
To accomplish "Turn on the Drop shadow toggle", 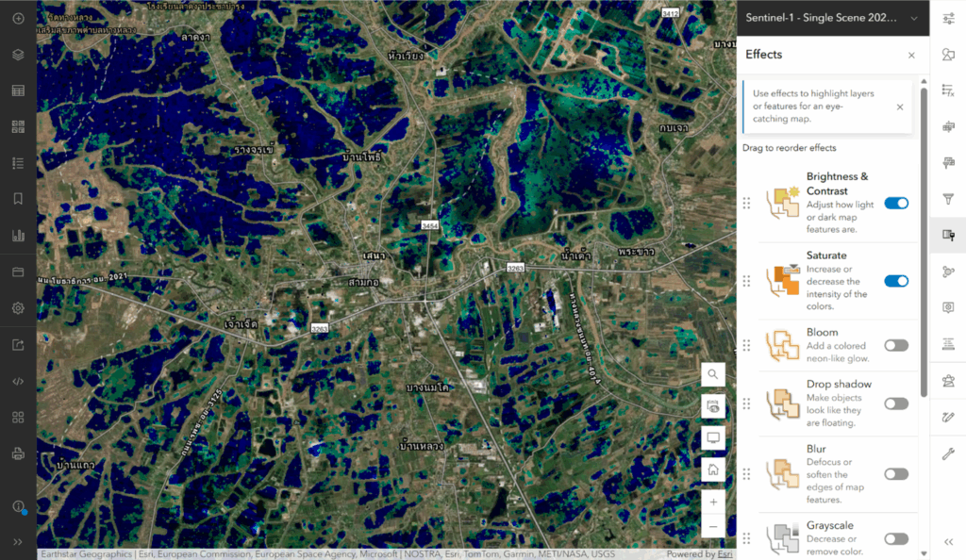I will click(896, 404).
